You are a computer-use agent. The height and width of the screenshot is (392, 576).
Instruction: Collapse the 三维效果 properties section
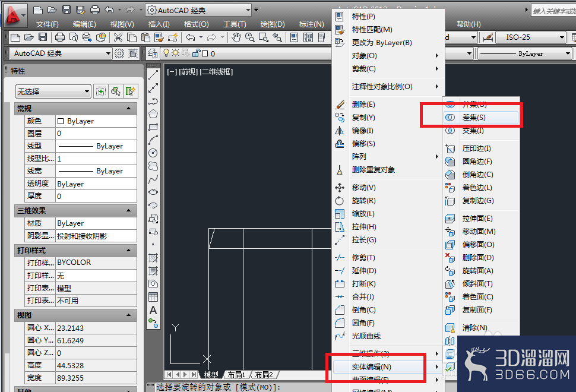click(129, 210)
